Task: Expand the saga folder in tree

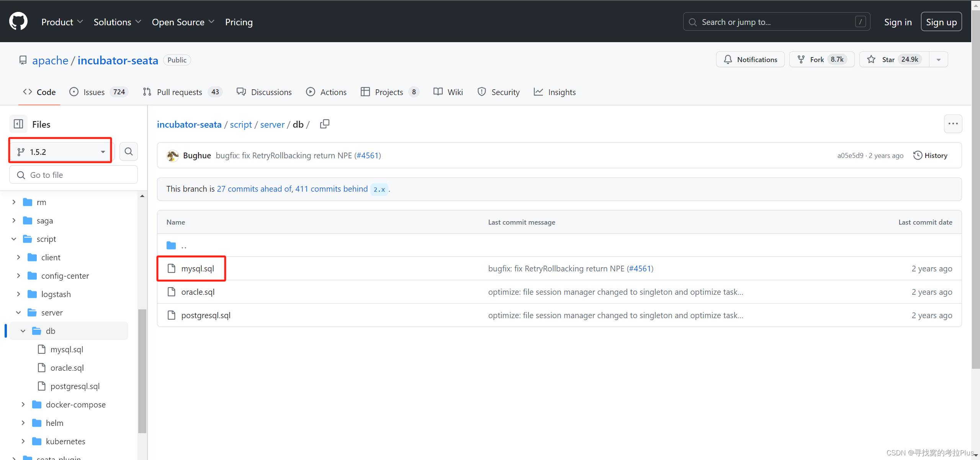Action: 14,220
